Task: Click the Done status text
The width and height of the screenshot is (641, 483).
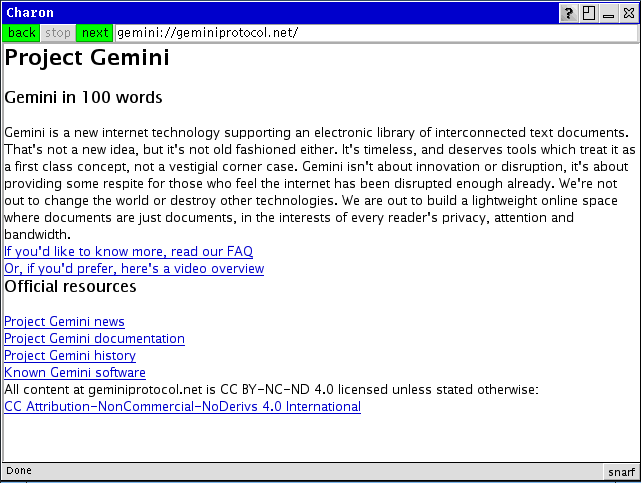Action: [x=19, y=471]
